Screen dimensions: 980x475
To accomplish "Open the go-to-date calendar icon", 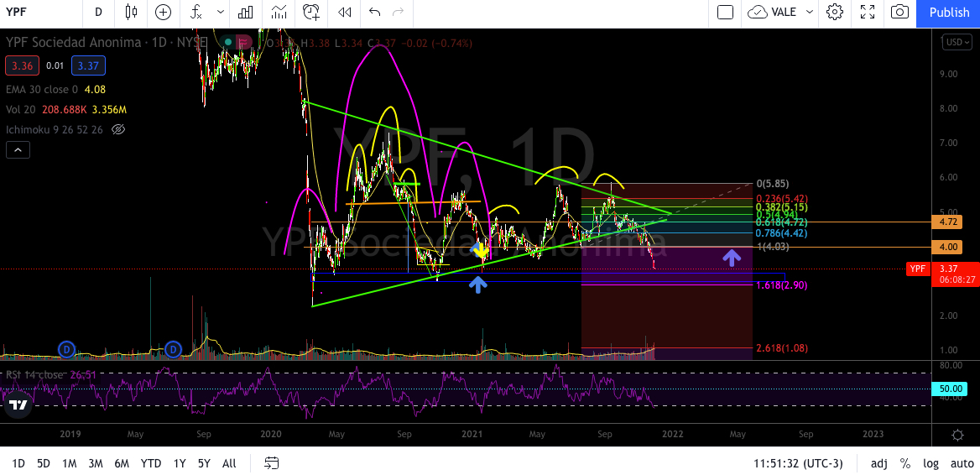I will pos(271,463).
